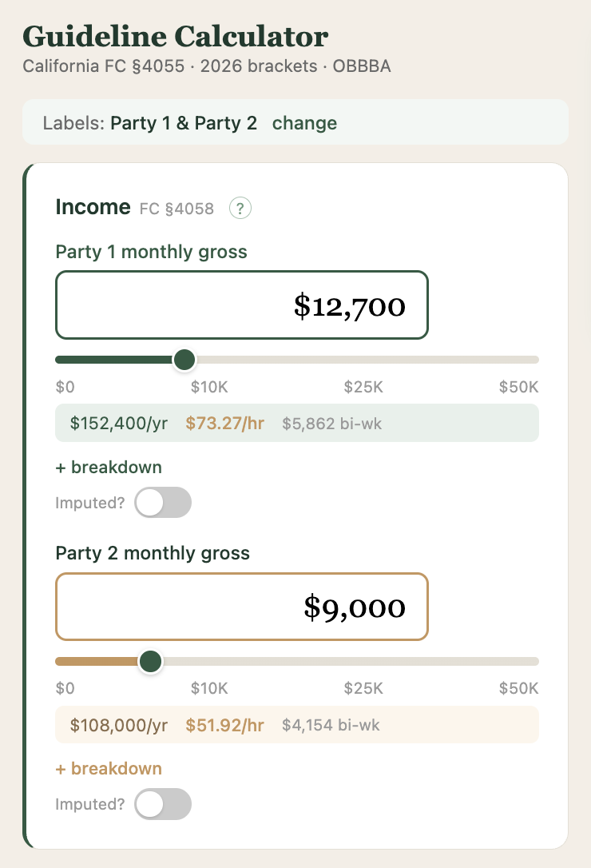Click the $108,000/yr figure for Party 2
The image size is (591, 868).
(x=118, y=725)
